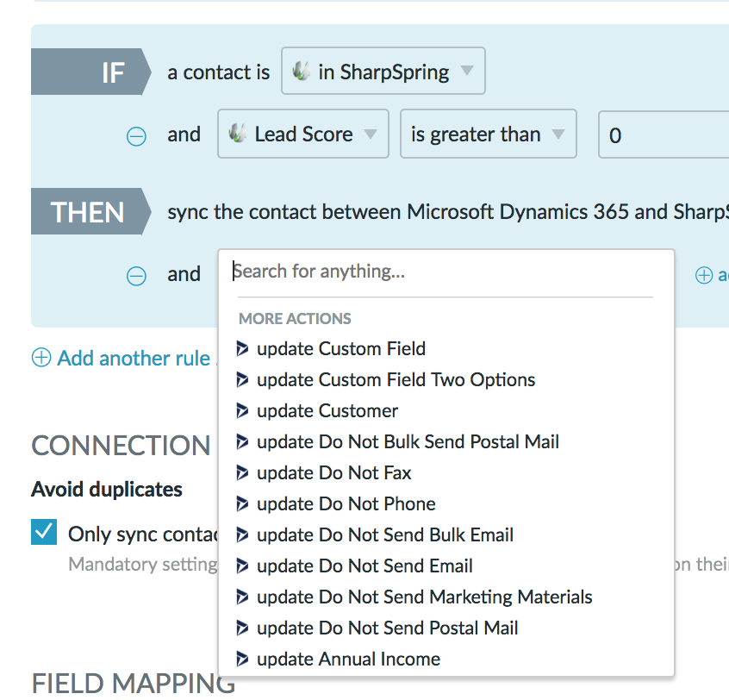Click plus icon right of search dropdown
The height and width of the screenshot is (700, 729).
pyautogui.click(x=703, y=275)
